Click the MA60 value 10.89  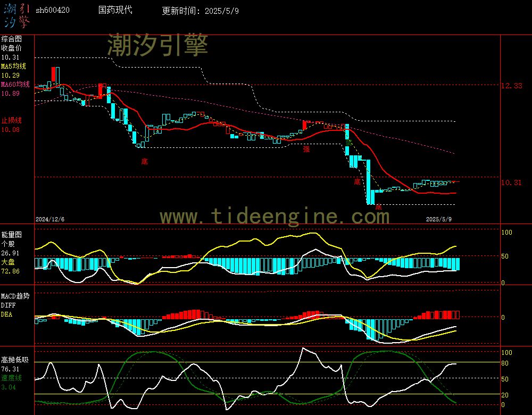pos(10,93)
